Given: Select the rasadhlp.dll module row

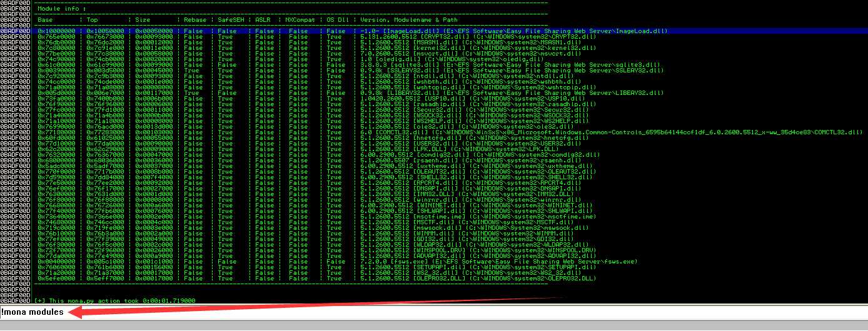Looking at the screenshot, I should (434, 104).
